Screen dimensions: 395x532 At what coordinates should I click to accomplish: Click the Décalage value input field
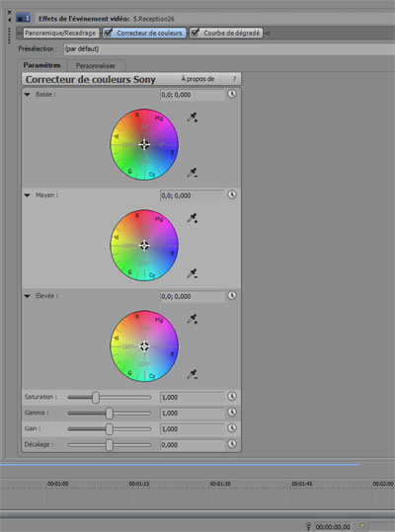(193, 445)
